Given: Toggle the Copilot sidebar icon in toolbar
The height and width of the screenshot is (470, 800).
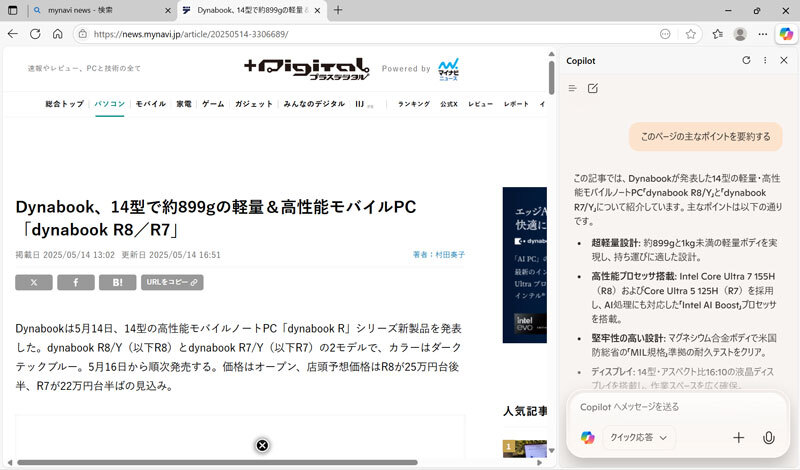Looking at the screenshot, I should coord(786,34).
